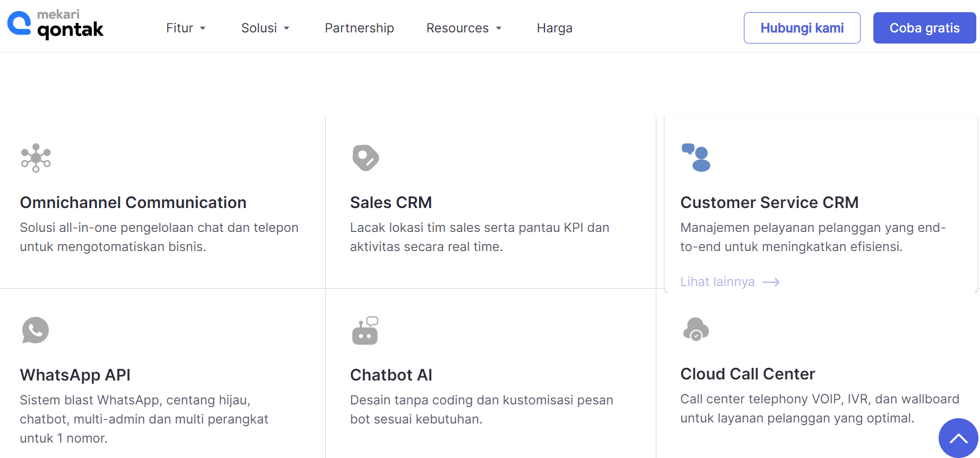Follow the Lihat lainnya link
Screen dimensions: 980x458
[x=730, y=282]
